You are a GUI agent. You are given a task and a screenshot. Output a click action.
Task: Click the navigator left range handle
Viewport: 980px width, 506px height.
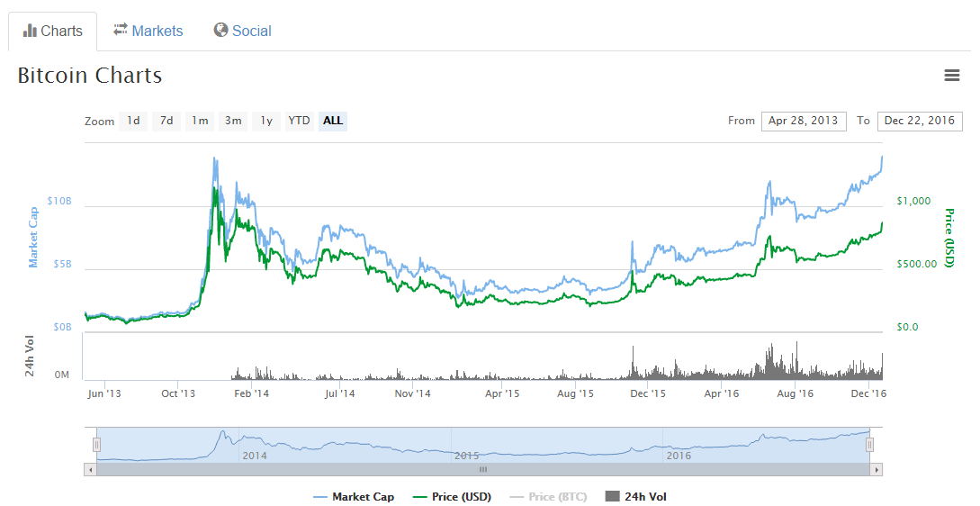coord(97,445)
